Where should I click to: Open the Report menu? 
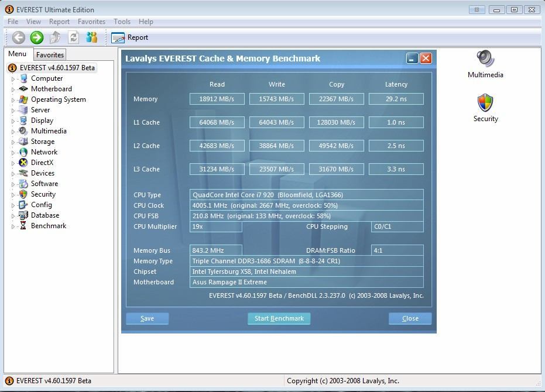pyautogui.click(x=59, y=22)
